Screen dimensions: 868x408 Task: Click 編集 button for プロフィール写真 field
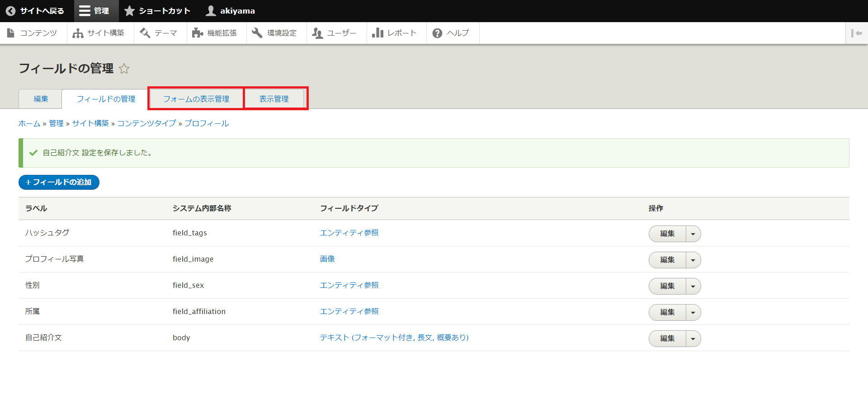coord(667,260)
